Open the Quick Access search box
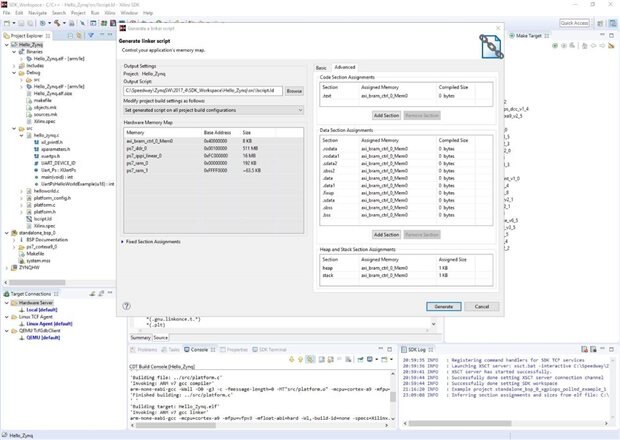The height and width of the screenshot is (440, 620). pyautogui.click(x=575, y=23)
